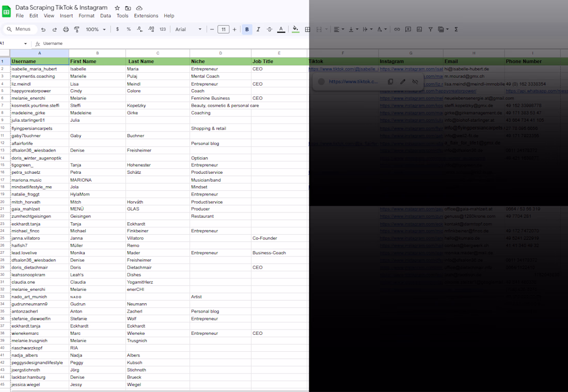Viewport: 568px width, 392px height.
Task: Open the happycreatorpower Instagram link
Action: pyautogui.click(x=428, y=91)
